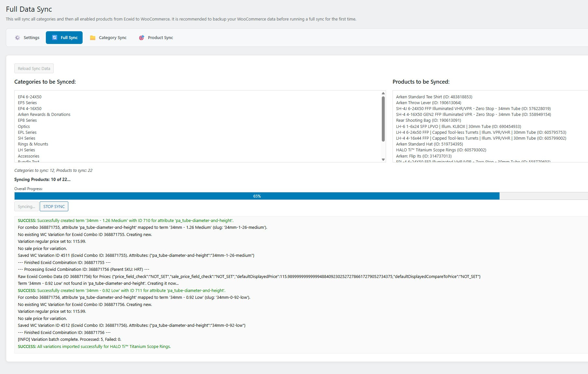
Task: Click the Product Sync target icon
Action: [141, 38]
